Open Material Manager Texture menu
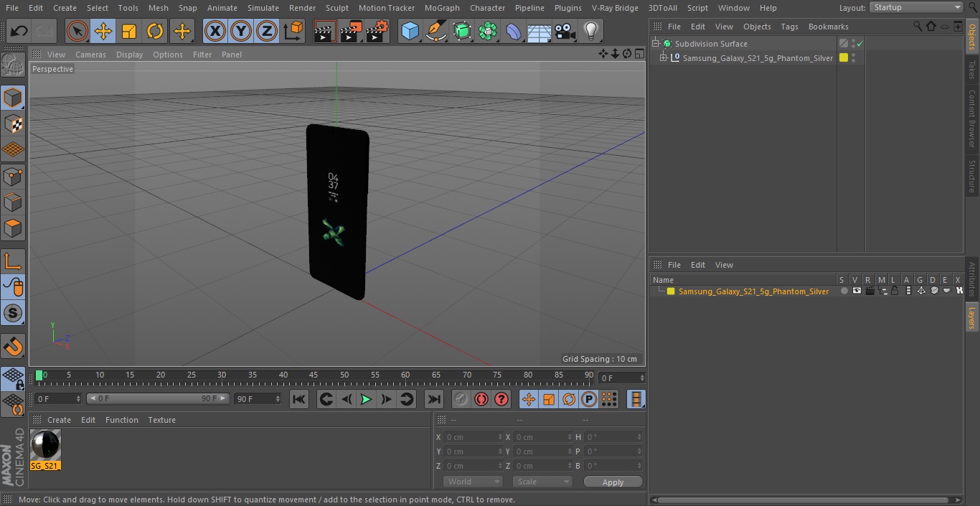Viewport: 980px width, 506px height. click(161, 420)
